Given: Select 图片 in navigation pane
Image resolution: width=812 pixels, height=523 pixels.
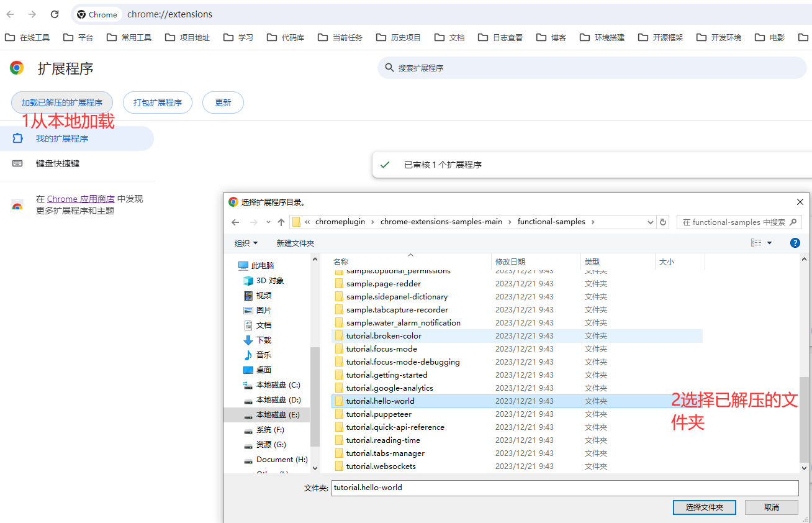Looking at the screenshot, I should [258, 311].
